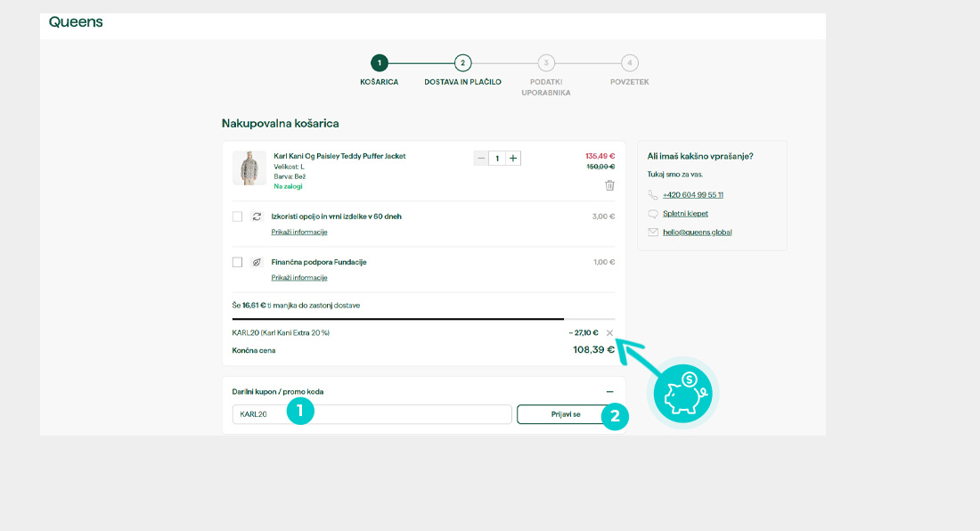Click the piggy bank savings icon

(685, 392)
